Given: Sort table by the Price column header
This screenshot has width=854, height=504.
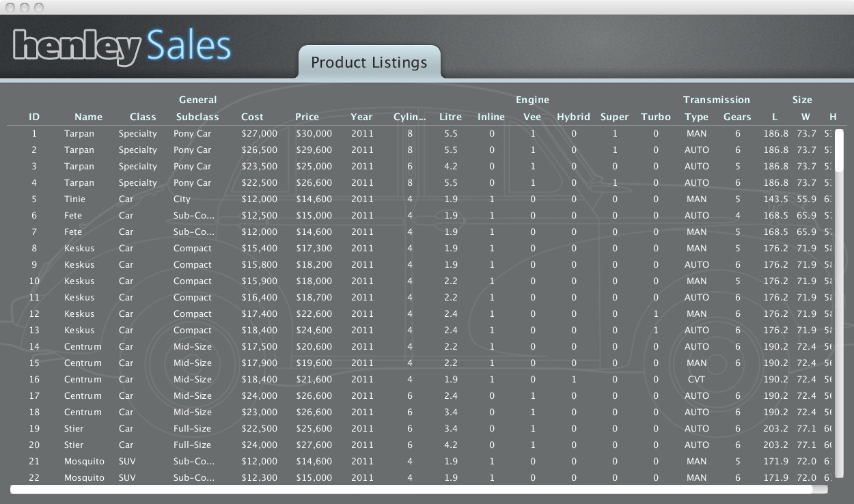Looking at the screenshot, I should [x=307, y=117].
